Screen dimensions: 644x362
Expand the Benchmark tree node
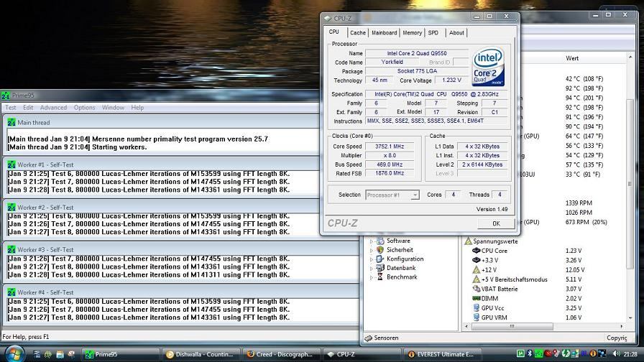coord(372,277)
